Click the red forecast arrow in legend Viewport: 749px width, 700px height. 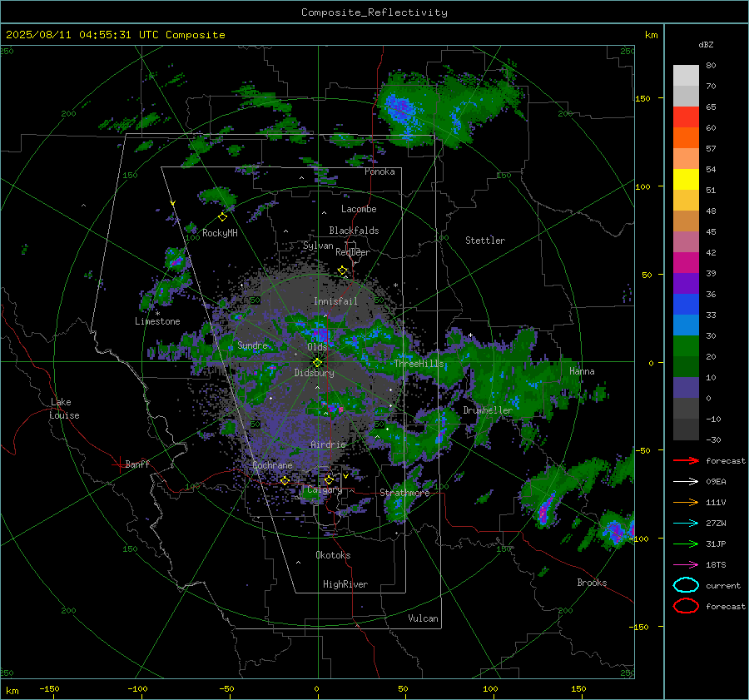pos(686,460)
